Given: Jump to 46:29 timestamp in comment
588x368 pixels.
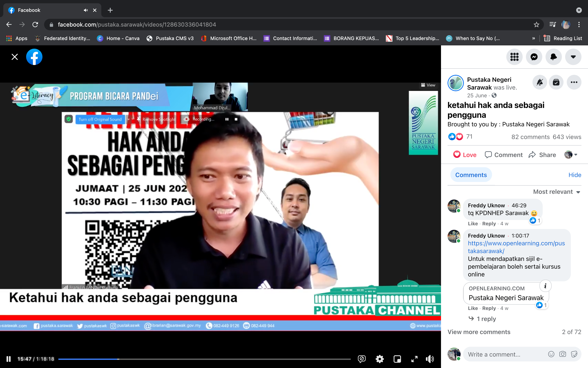Looking at the screenshot, I should coord(519,205).
